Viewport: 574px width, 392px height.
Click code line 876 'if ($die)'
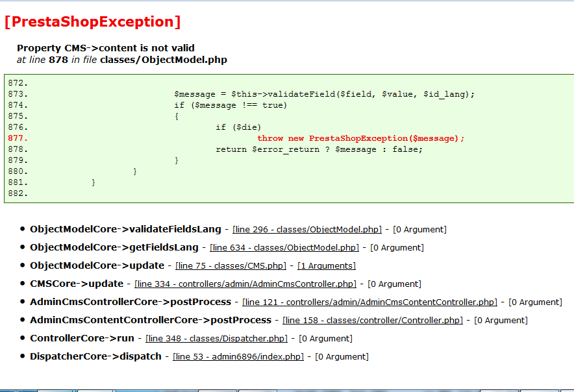[x=238, y=127]
